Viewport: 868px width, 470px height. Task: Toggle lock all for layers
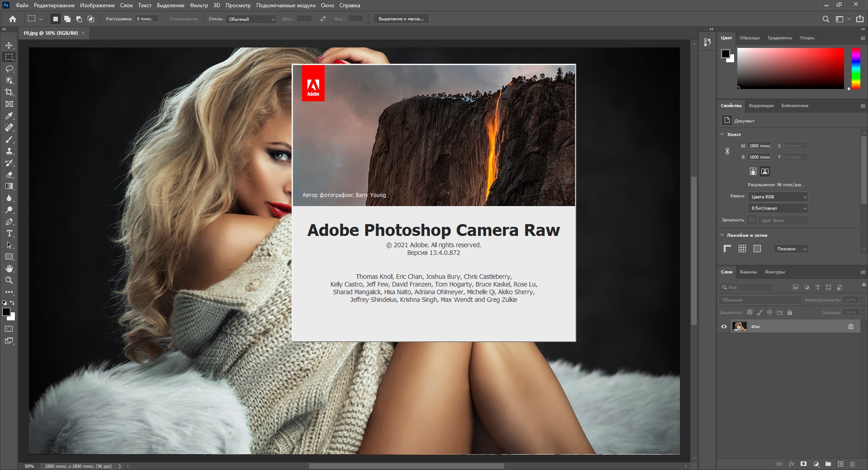790,312
